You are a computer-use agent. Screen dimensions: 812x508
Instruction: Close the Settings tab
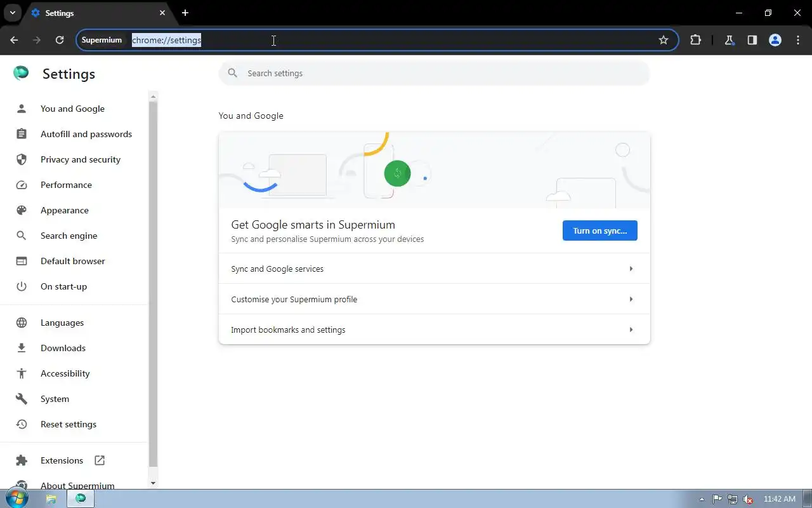pyautogui.click(x=162, y=13)
